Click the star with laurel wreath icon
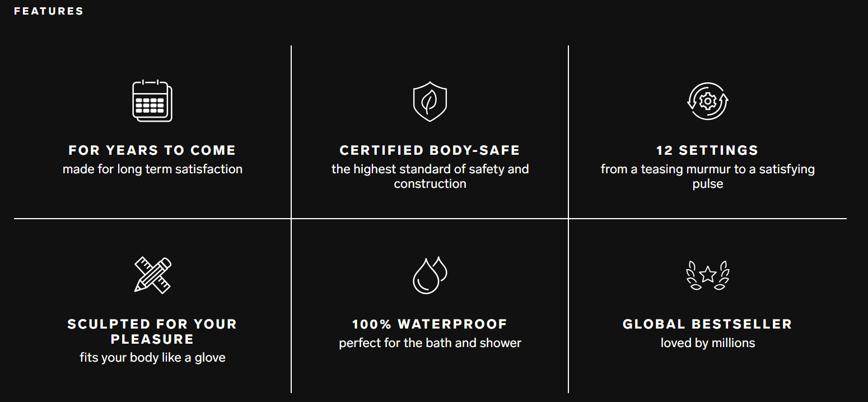The height and width of the screenshot is (402, 868). (x=707, y=275)
